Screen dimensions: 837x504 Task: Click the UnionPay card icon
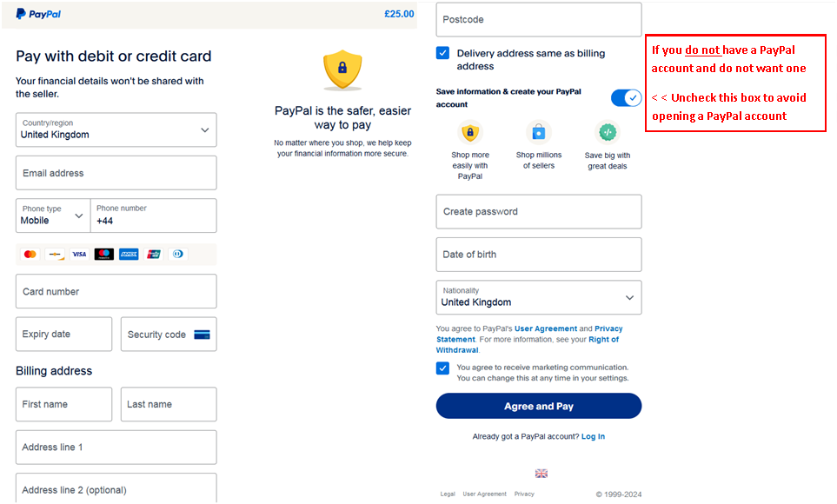pos(154,254)
